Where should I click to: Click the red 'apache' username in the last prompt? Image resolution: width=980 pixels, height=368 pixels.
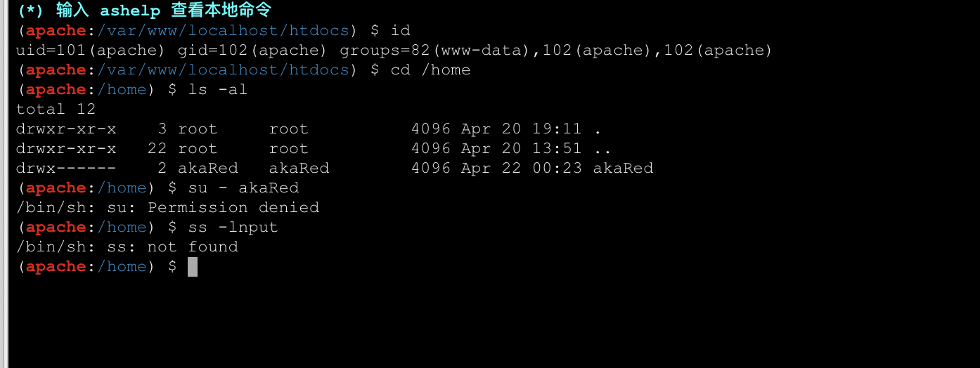(56, 266)
